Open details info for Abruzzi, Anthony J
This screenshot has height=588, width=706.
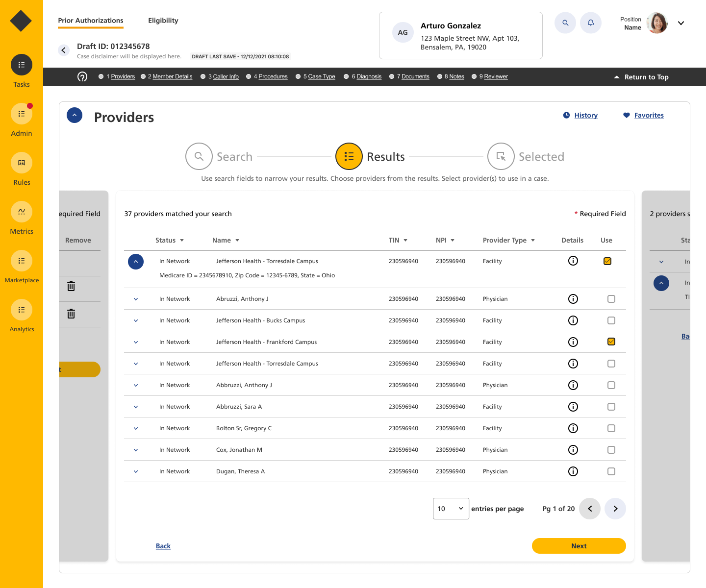click(x=573, y=299)
